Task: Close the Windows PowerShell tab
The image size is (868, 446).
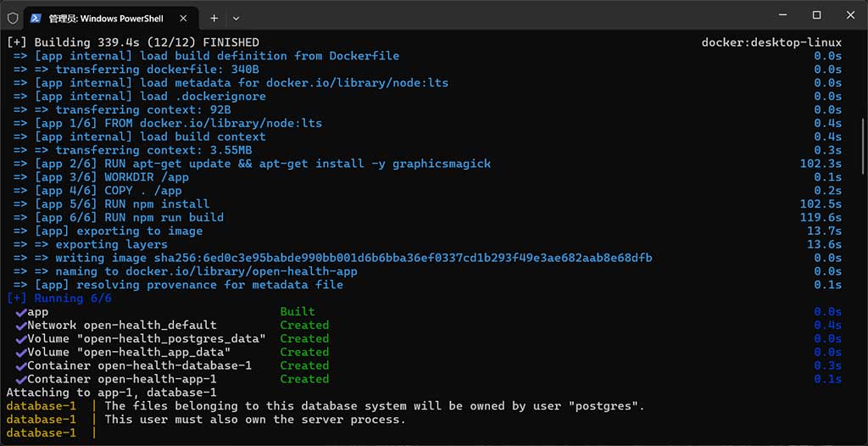Action: pyautogui.click(x=183, y=19)
